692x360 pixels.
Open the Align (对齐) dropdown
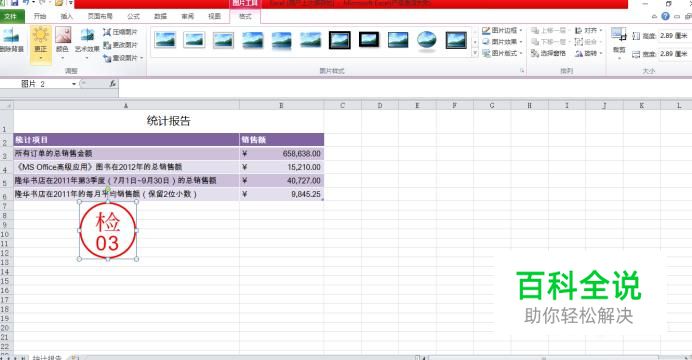pyautogui.click(x=588, y=30)
